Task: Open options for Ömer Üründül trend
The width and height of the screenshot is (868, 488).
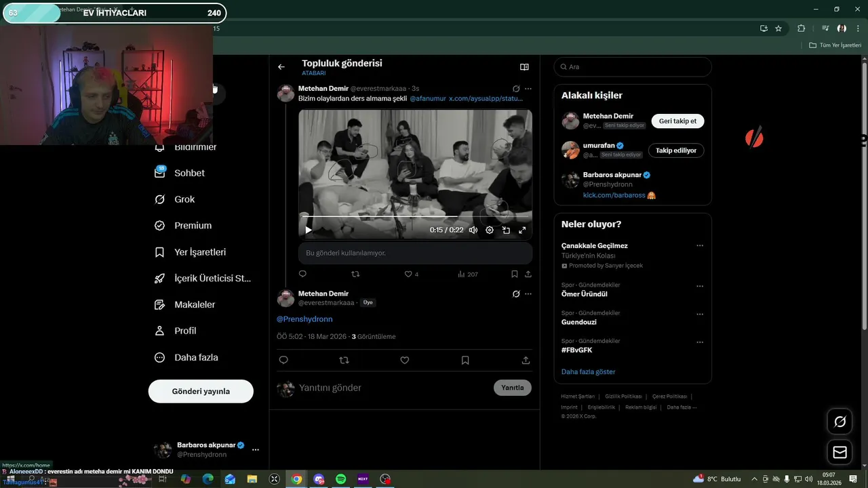Action: [x=700, y=286]
